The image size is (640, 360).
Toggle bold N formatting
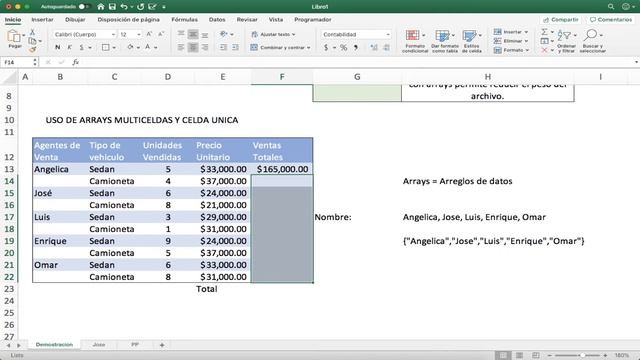click(x=58, y=47)
